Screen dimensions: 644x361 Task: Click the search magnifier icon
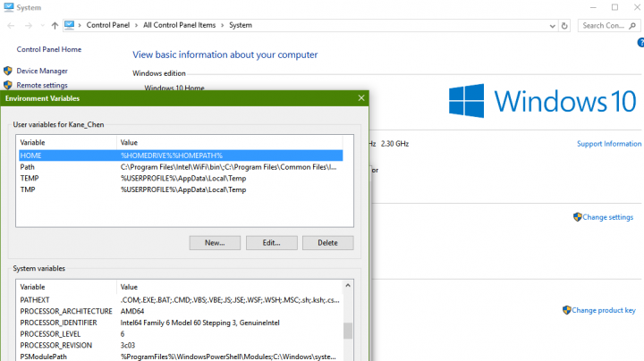632,26
